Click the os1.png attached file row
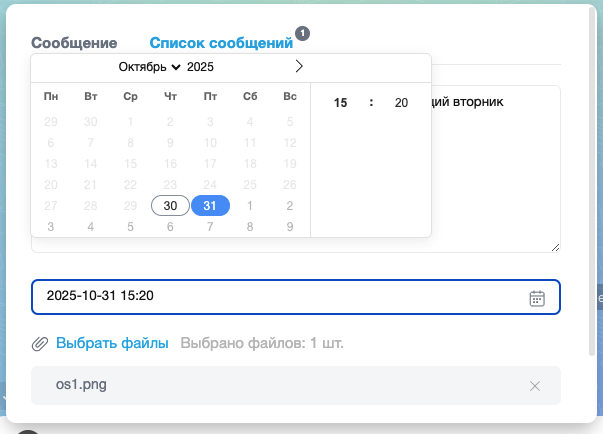 point(280,386)
